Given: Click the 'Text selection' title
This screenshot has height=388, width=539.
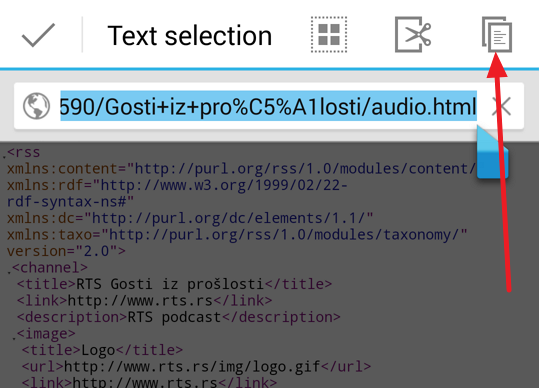Looking at the screenshot, I should (190, 36).
